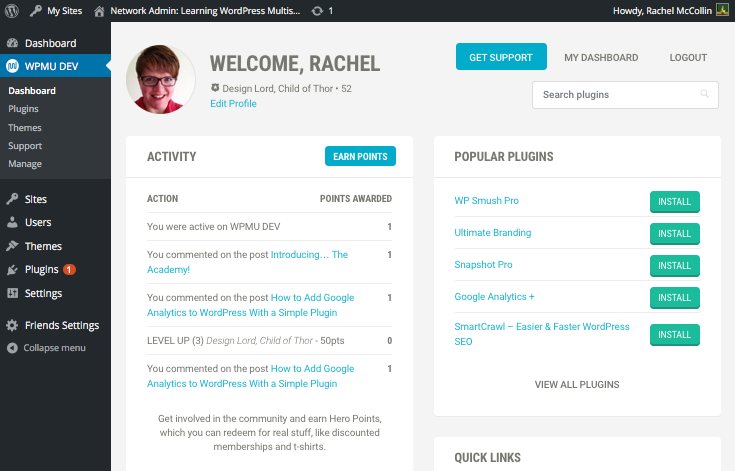Open the Google Analytics + plugin link
The width and height of the screenshot is (735, 471).
tap(494, 297)
